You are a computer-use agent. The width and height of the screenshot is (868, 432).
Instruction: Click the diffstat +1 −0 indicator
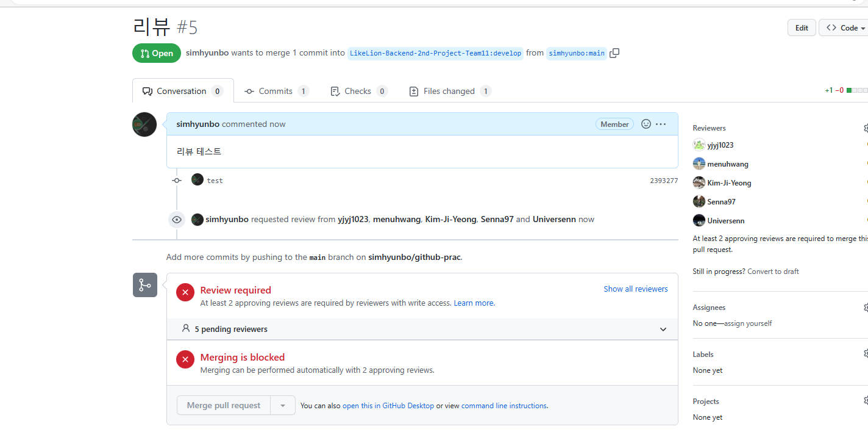coord(846,90)
